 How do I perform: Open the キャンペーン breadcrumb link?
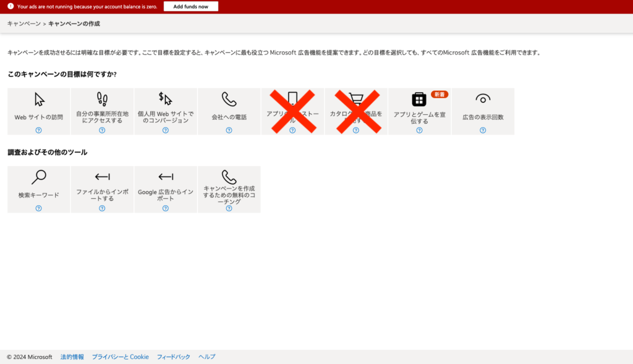tap(24, 24)
